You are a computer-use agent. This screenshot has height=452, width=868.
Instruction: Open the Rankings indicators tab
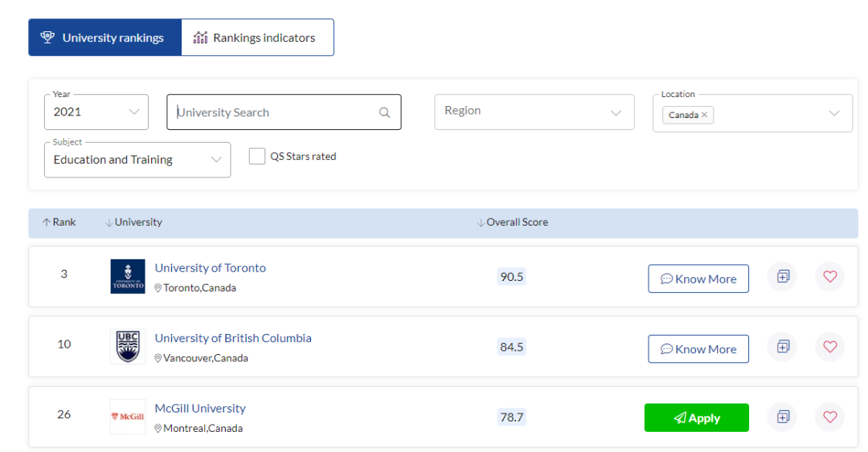tap(257, 38)
